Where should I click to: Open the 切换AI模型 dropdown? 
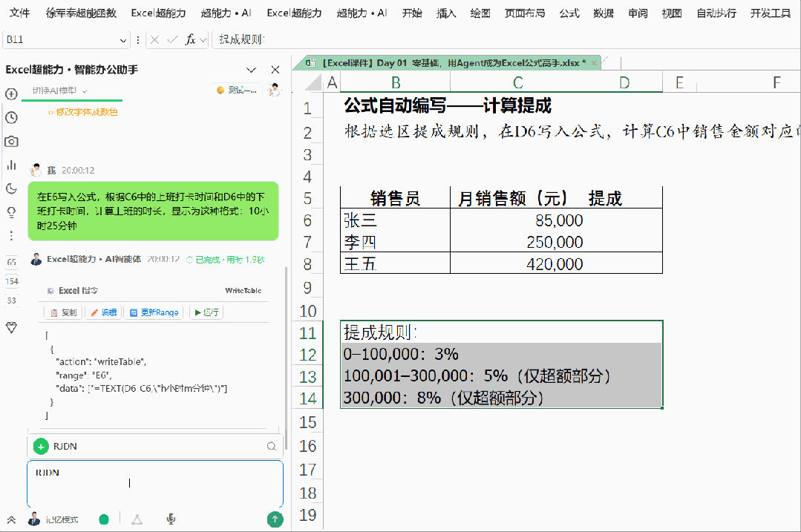(x=59, y=91)
